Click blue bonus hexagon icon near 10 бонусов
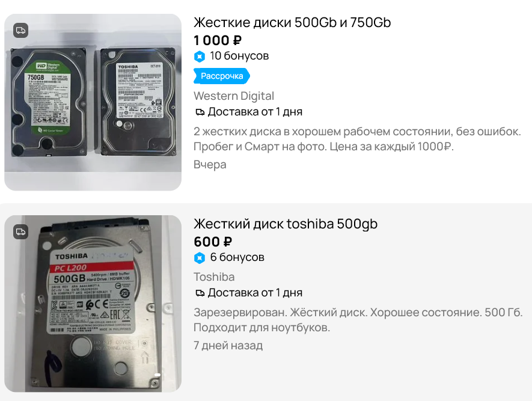This screenshot has width=532, height=401. coord(200,57)
